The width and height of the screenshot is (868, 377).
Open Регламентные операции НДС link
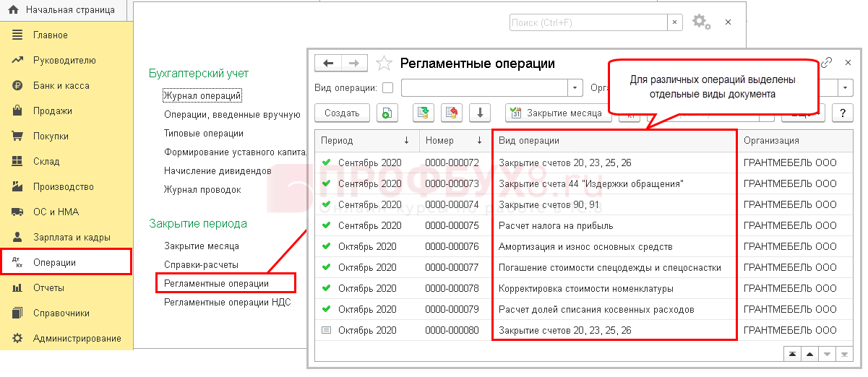[x=228, y=303]
